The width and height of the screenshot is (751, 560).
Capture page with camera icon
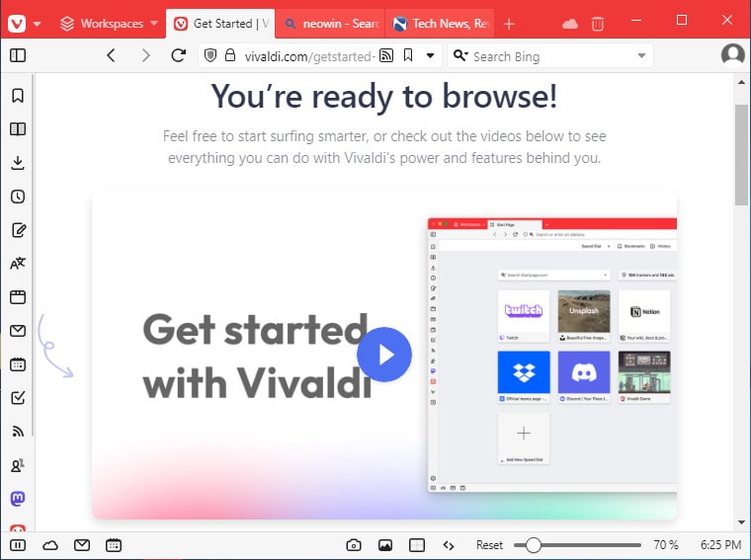tap(354, 545)
